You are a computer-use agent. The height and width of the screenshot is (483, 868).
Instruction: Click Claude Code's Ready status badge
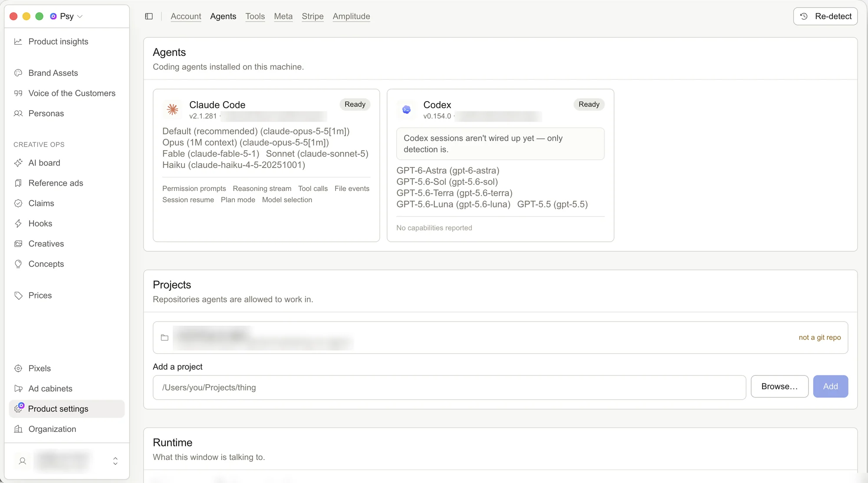click(355, 104)
